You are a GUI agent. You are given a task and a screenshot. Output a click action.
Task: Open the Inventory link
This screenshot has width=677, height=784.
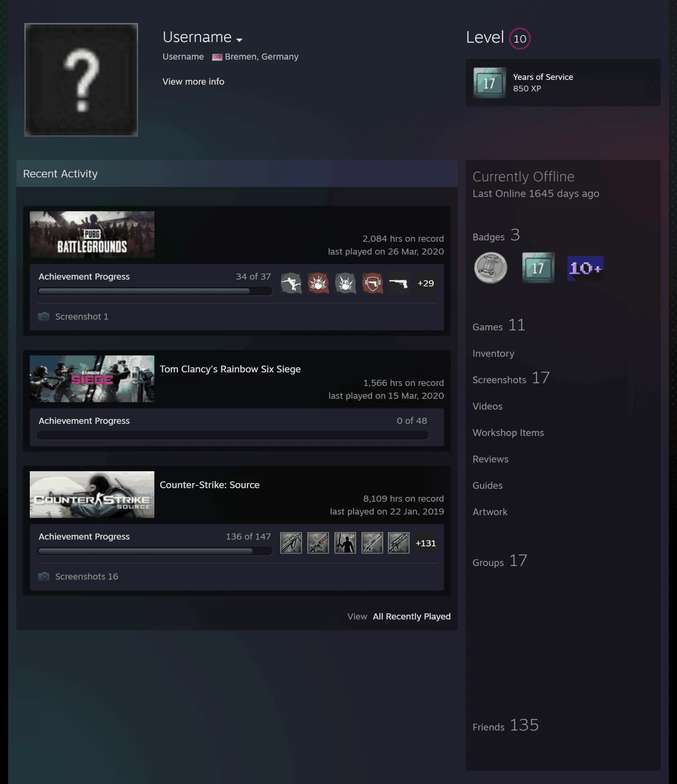[493, 354]
